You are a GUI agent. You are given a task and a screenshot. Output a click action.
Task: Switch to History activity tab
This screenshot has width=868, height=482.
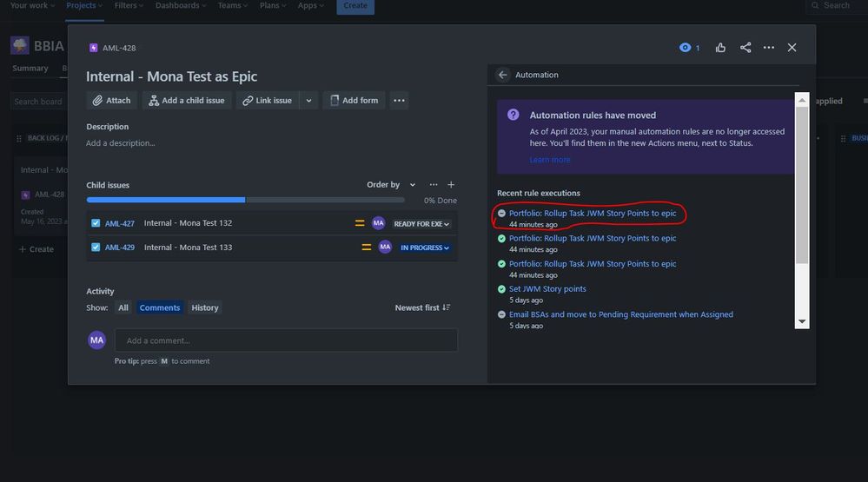pyautogui.click(x=205, y=307)
